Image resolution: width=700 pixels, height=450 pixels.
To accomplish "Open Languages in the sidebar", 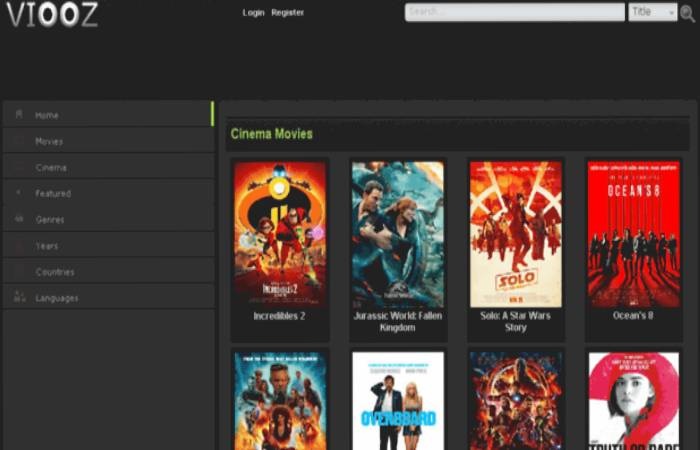I will 108,297.
